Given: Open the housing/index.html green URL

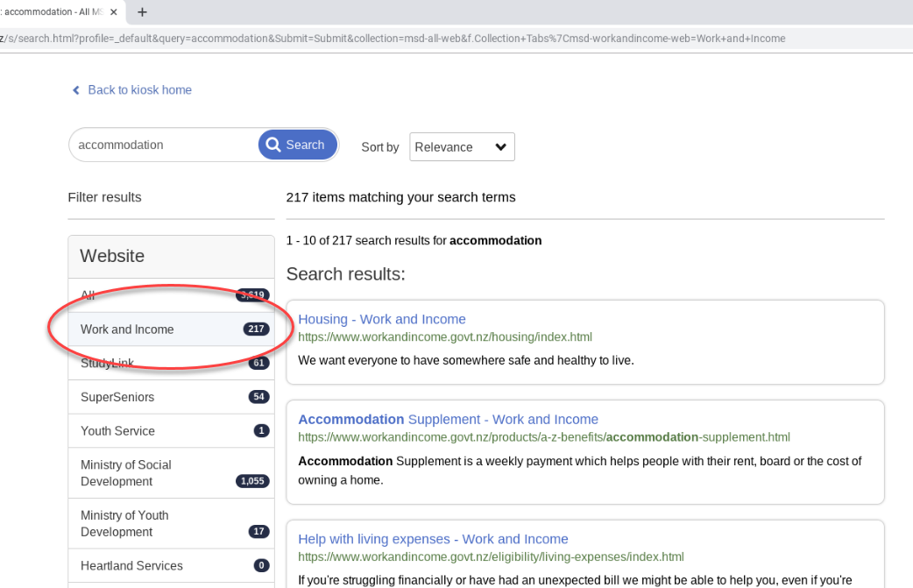Looking at the screenshot, I should pyautogui.click(x=445, y=337).
